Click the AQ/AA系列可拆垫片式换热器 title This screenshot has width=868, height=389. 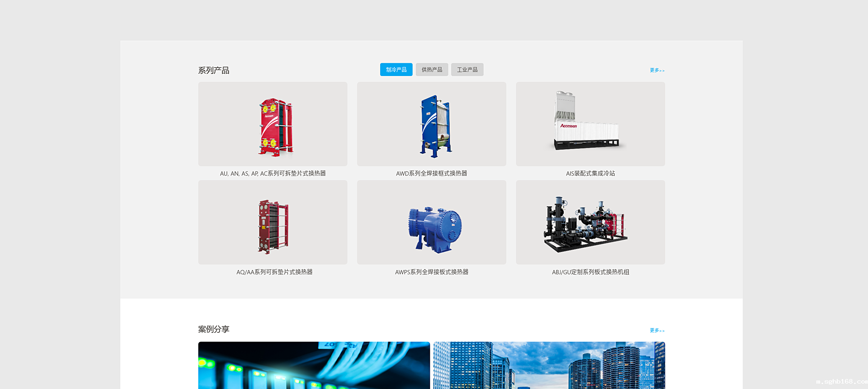tap(274, 272)
